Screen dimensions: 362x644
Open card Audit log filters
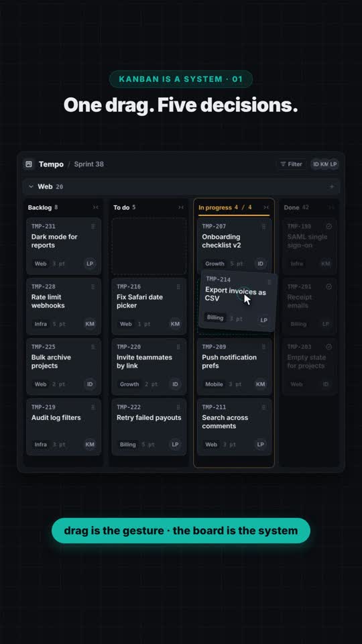64,427
